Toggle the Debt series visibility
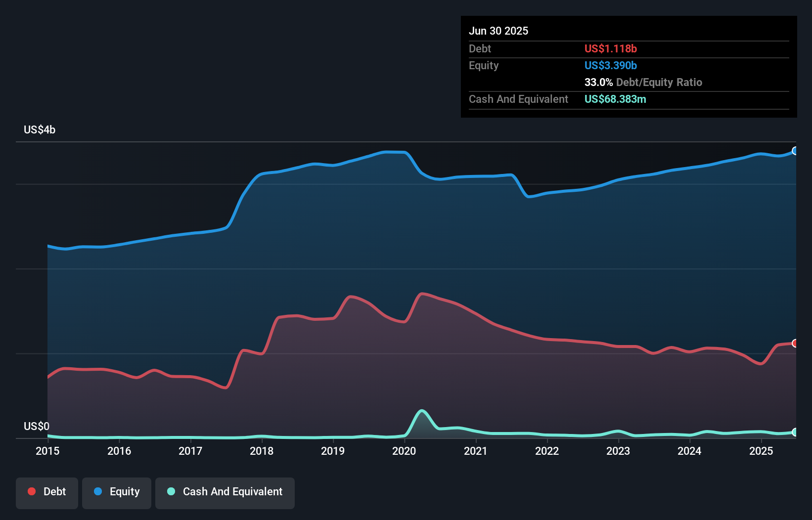This screenshot has height=520, width=812. [x=47, y=491]
